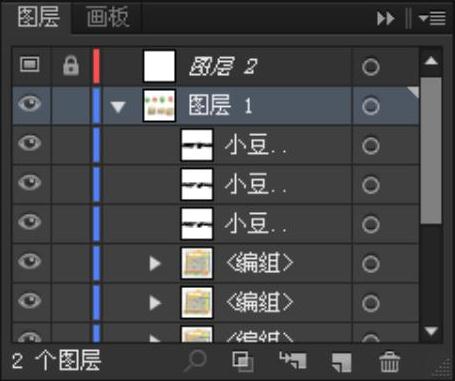Toggle visibility of 图层 2 outline mode icon
455x381 pixels.
[30, 64]
